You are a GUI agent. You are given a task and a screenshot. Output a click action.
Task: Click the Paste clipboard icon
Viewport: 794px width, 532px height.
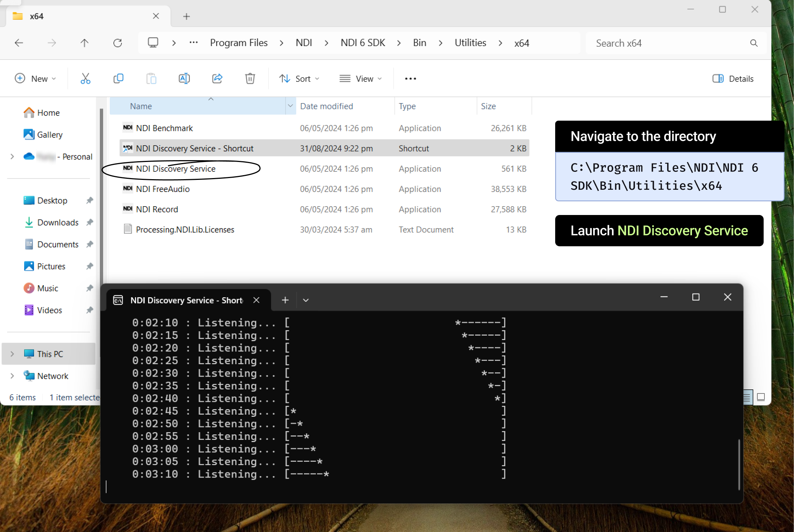point(151,79)
